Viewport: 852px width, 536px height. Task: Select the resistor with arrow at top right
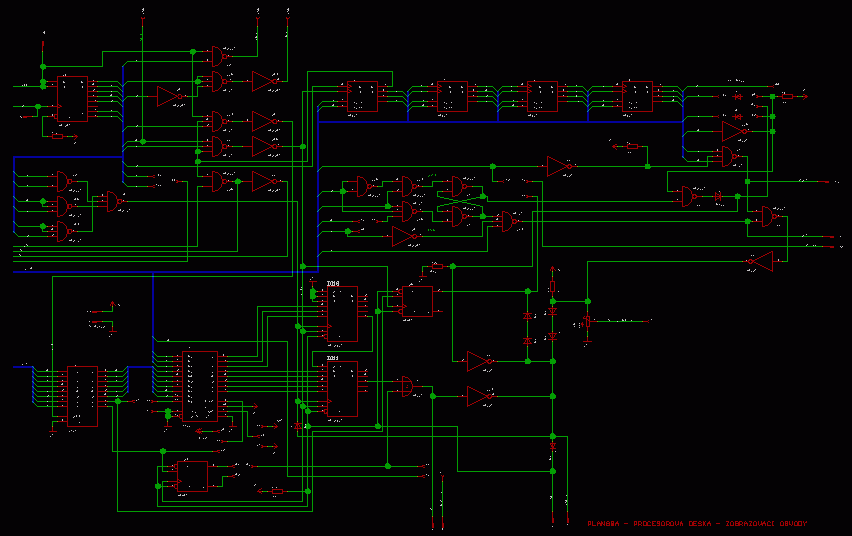790,96
